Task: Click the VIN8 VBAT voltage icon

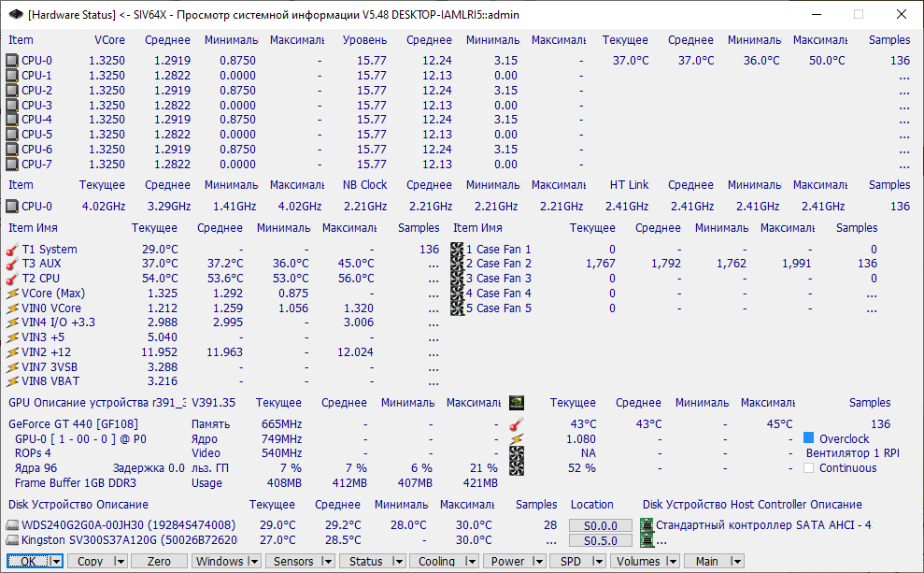Action: (x=12, y=381)
